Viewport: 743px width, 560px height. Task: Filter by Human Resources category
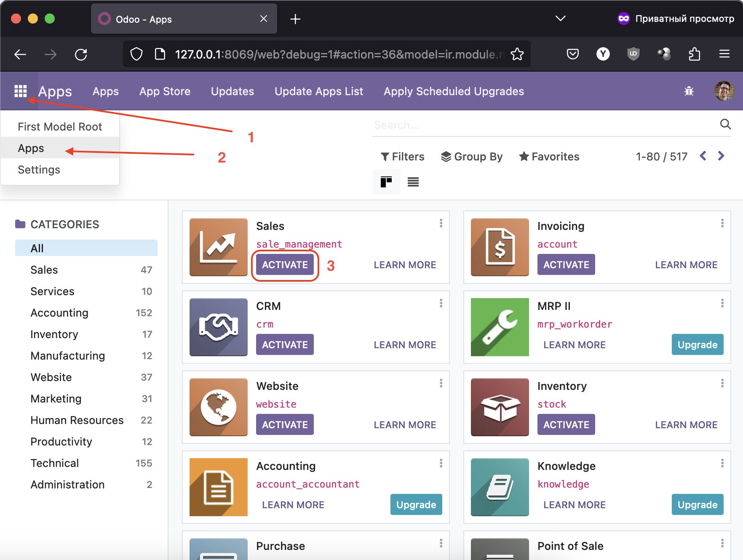(x=86, y=420)
